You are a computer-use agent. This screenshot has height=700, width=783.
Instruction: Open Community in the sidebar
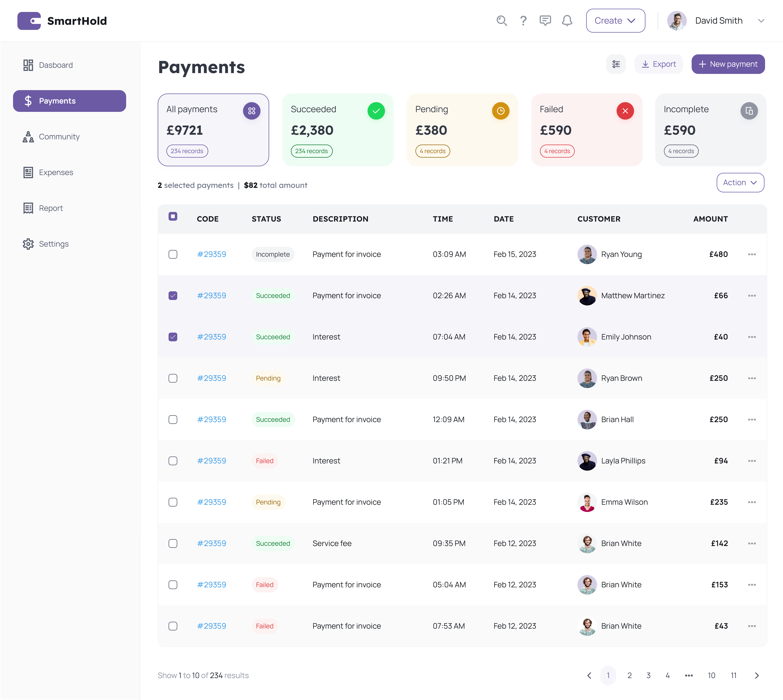click(59, 137)
